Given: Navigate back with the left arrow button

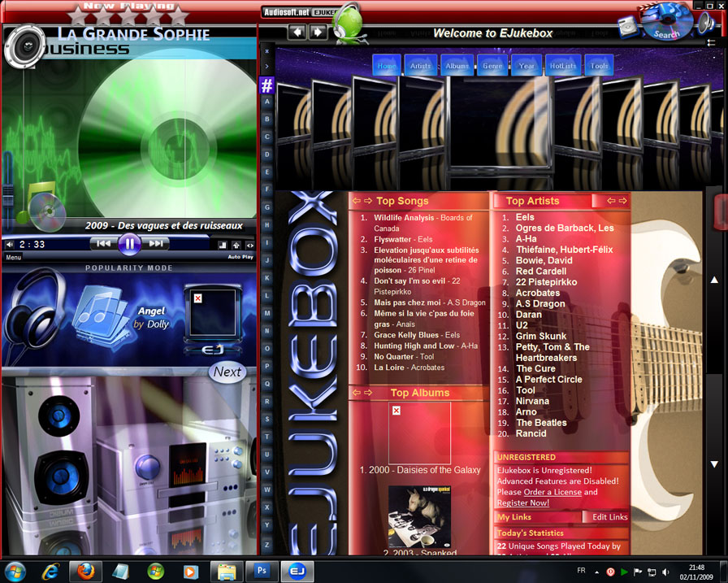Looking at the screenshot, I should click(x=297, y=32).
